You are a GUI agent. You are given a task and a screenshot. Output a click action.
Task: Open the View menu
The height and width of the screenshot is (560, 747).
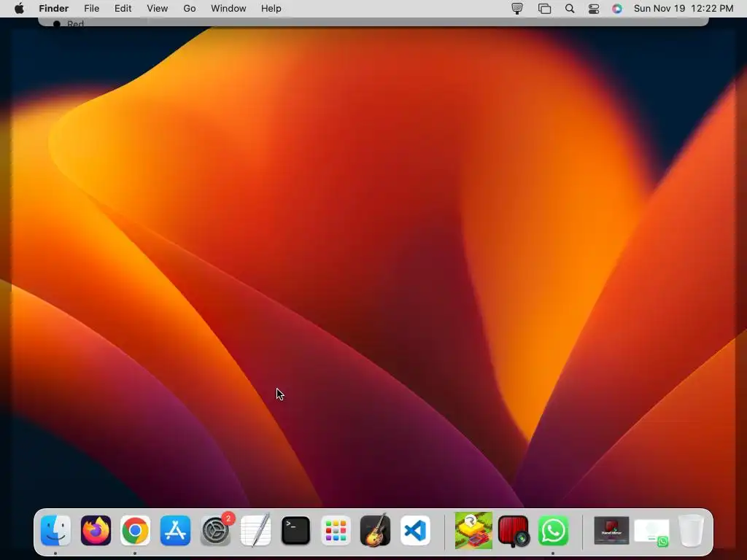point(158,9)
